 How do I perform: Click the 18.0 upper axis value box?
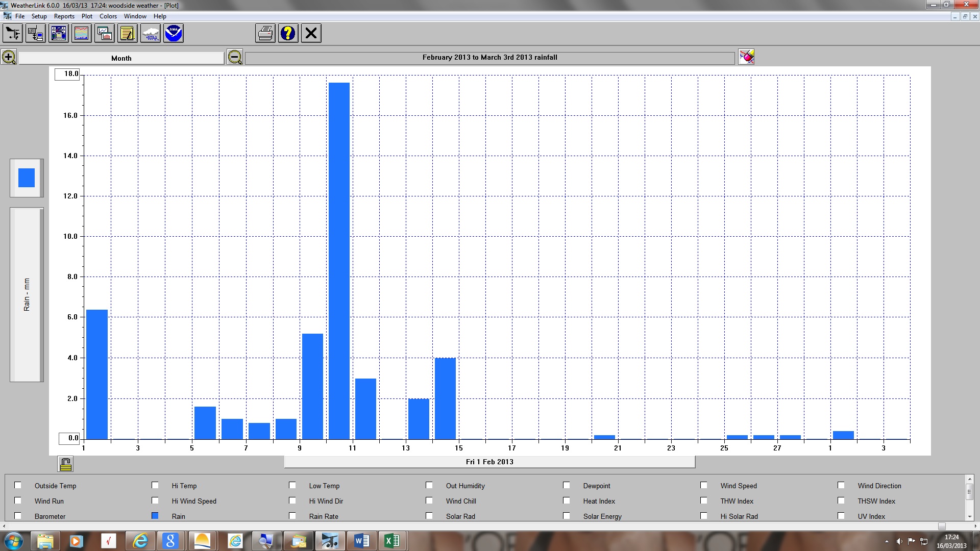tap(68, 74)
